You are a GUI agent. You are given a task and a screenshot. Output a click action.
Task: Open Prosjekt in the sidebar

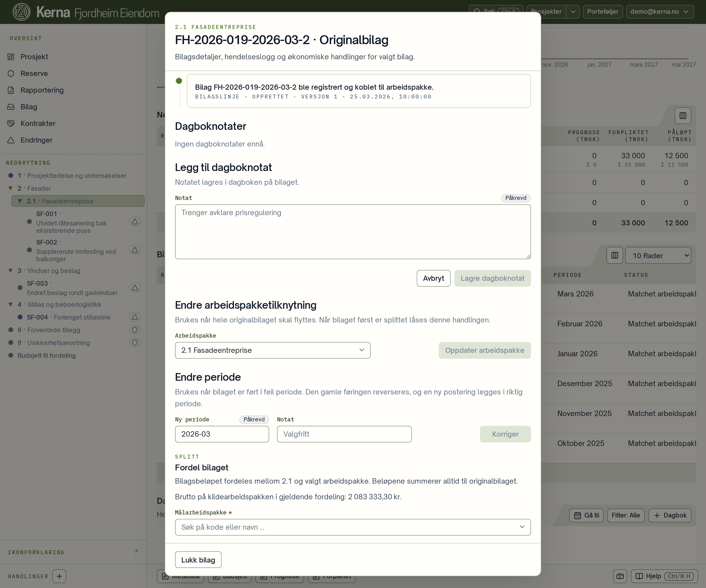click(x=34, y=57)
